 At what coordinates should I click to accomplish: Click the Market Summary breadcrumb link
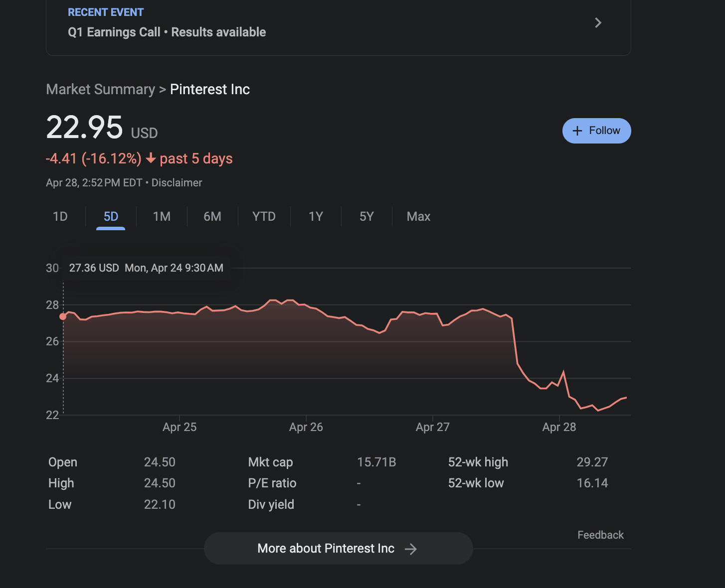[x=100, y=90]
